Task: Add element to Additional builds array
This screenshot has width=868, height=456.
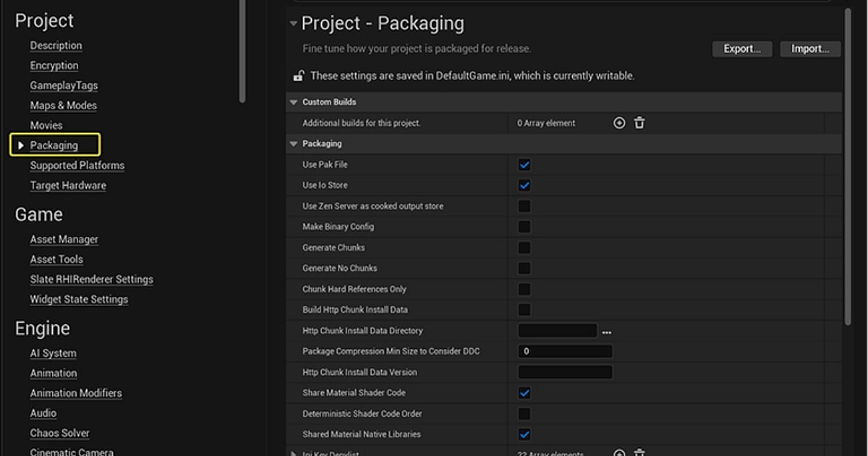Action: (x=619, y=123)
